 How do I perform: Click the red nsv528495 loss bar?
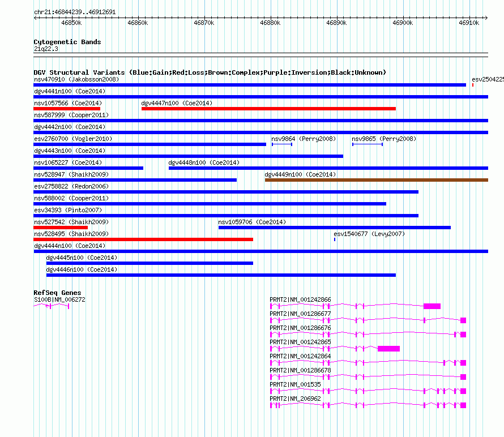coord(143,239)
